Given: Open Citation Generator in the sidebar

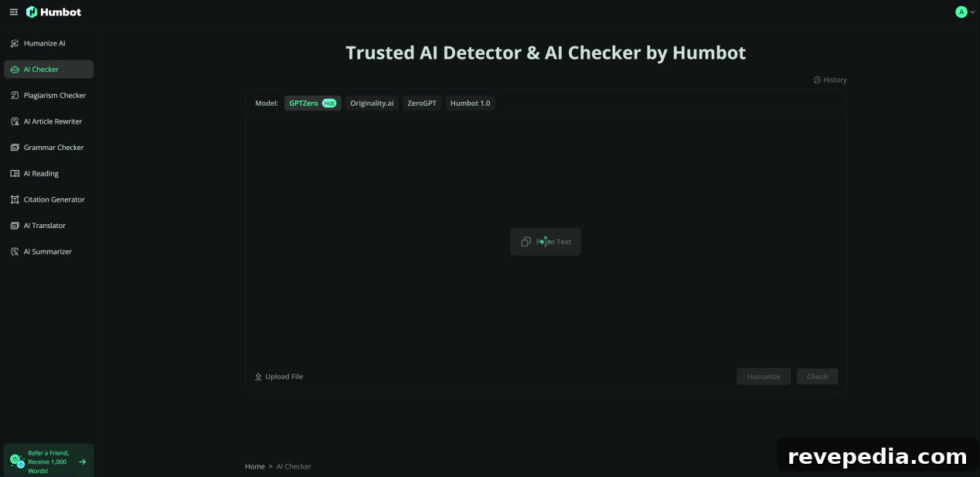Looking at the screenshot, I should click(49, 199).
